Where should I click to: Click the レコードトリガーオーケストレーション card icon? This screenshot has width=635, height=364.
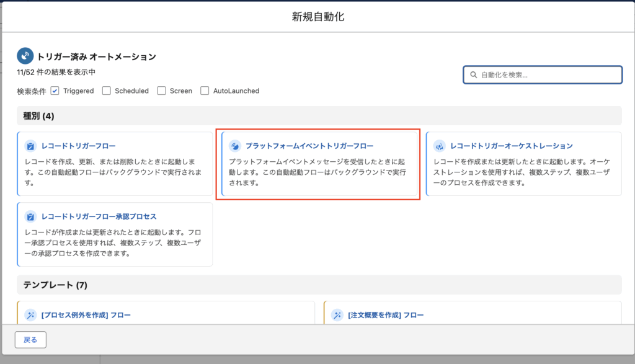[439, 146]
